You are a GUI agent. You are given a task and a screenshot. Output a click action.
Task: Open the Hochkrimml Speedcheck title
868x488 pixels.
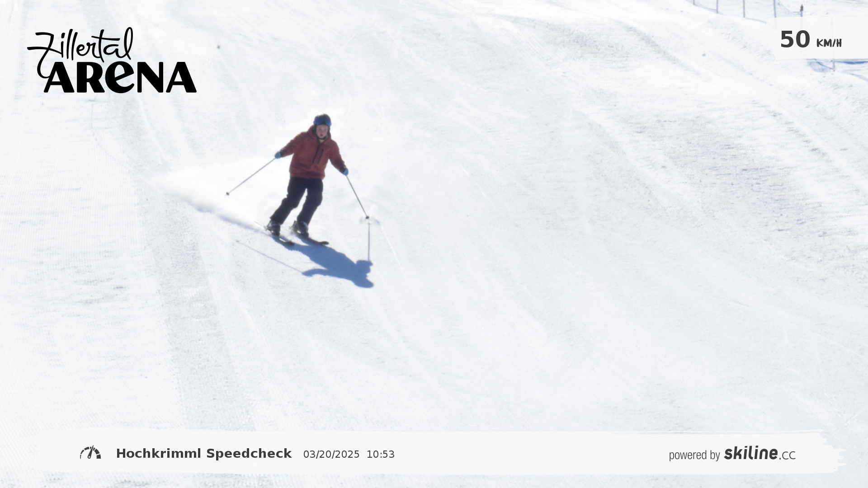(x=204, y=454)
